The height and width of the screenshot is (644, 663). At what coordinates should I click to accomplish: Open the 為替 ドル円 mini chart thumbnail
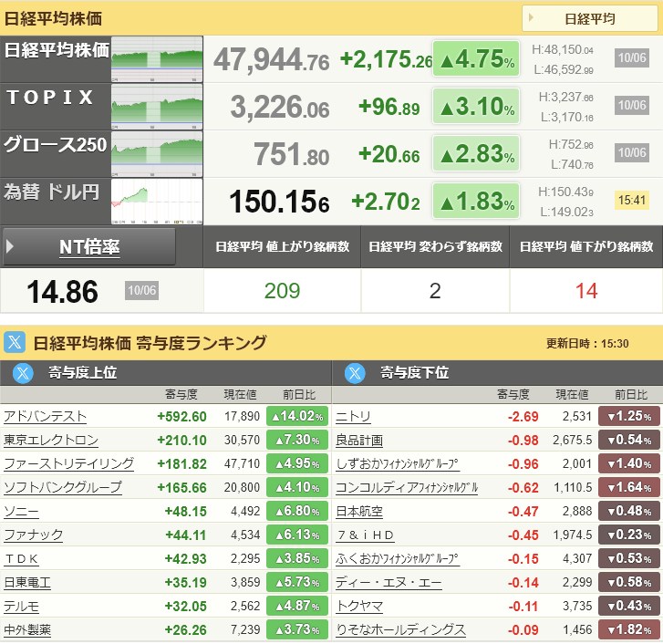click(x=157, y=201)
